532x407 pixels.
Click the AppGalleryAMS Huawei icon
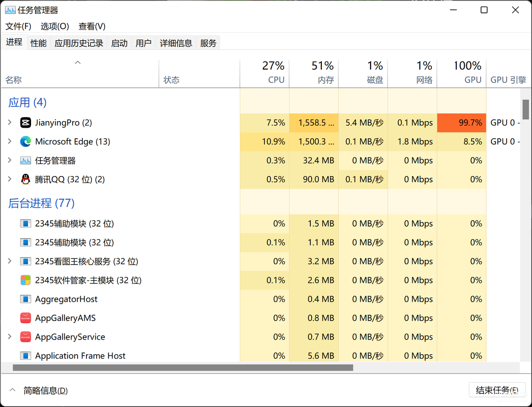pos(25,318)
